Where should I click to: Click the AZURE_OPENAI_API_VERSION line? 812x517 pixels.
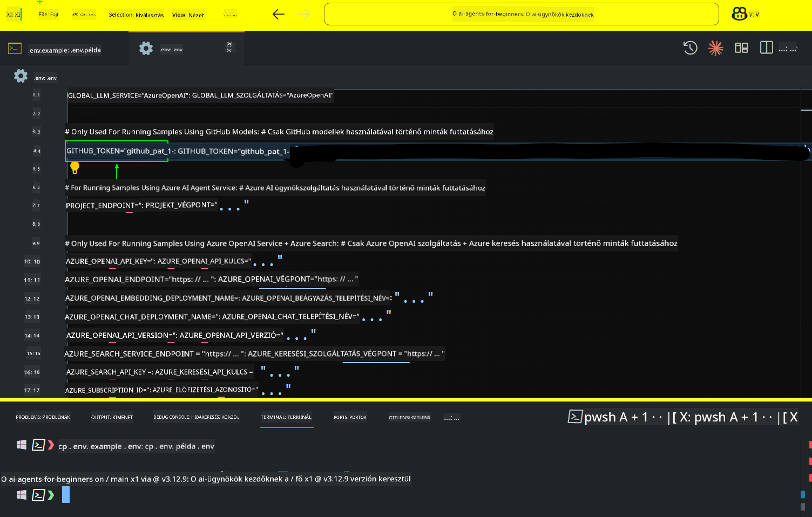point(191,335)
